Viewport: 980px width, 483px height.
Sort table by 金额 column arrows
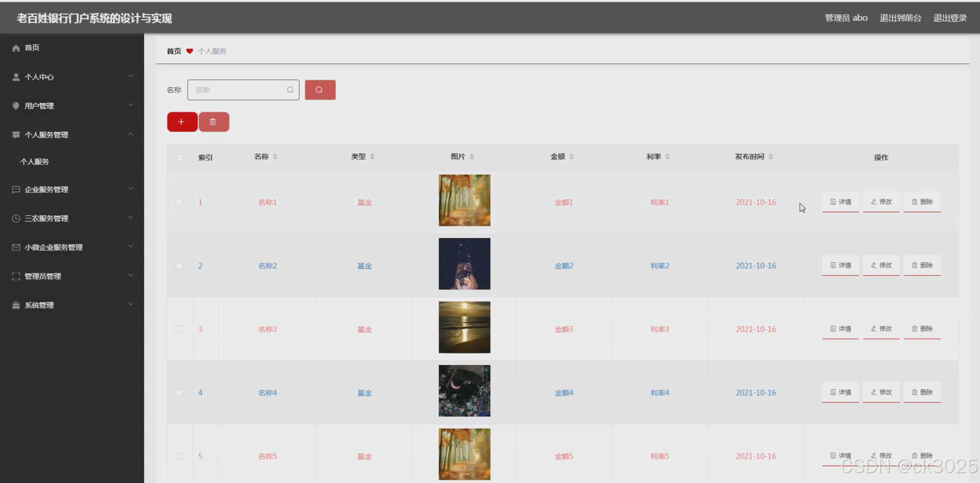(x=571, y=157)
